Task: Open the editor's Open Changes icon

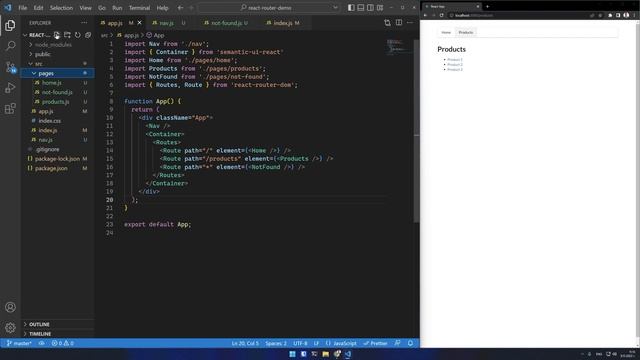Action: point(387,23)
